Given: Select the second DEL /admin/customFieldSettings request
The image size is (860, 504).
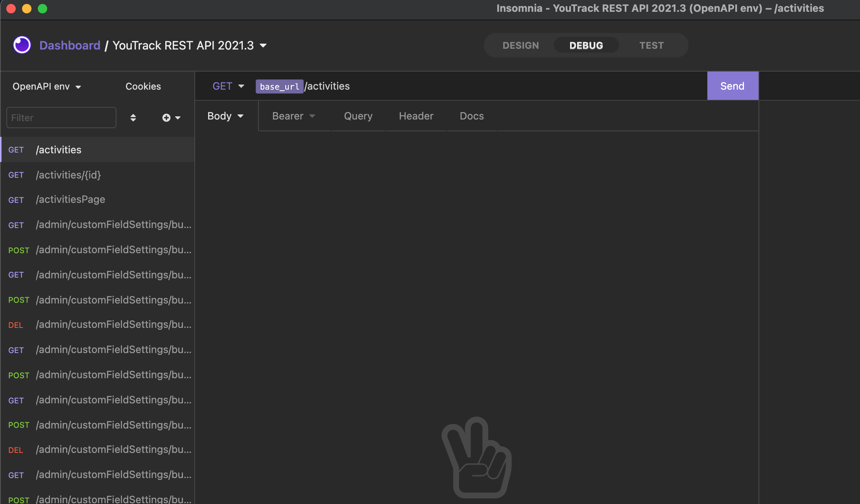Looking at the screenshot, I should coord(98,450).
